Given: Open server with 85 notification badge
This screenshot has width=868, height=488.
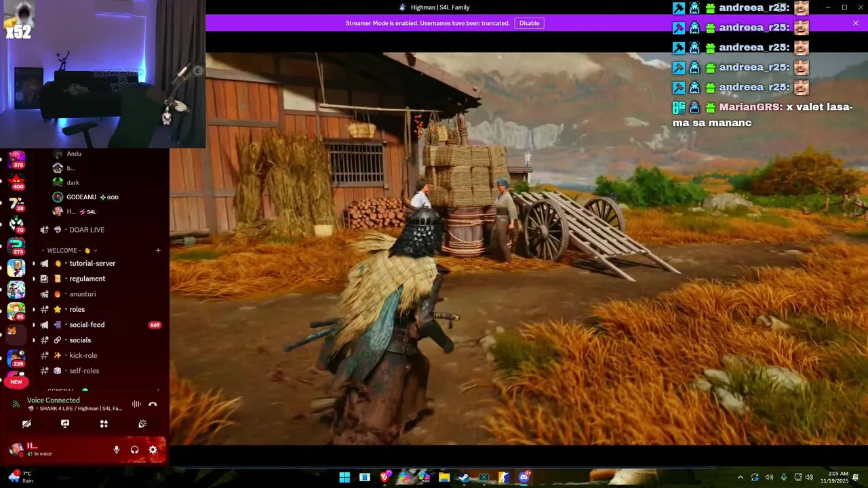Looking at the screenshot, I should [16, 311].
